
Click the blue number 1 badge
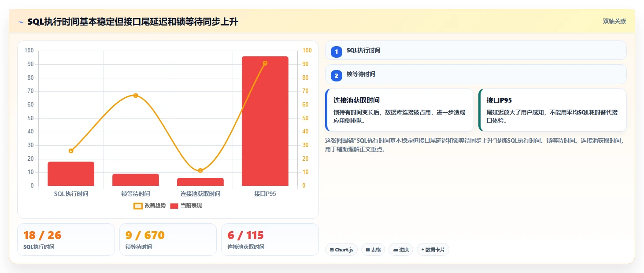click(x=337, y=52)
